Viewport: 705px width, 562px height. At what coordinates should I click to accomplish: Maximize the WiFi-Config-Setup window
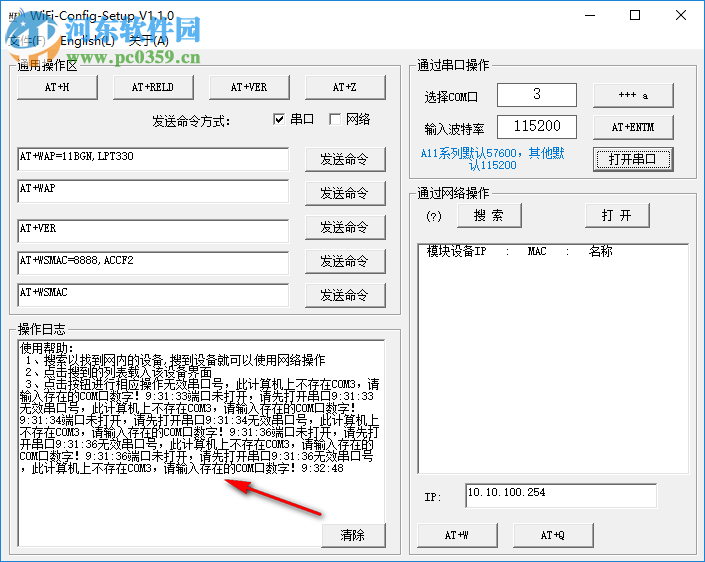point(635,16)
